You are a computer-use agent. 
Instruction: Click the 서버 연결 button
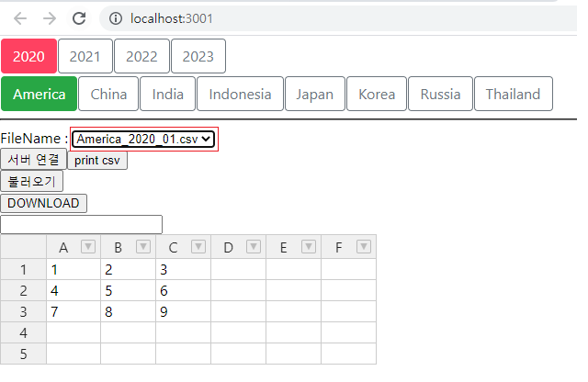point(33,160)
